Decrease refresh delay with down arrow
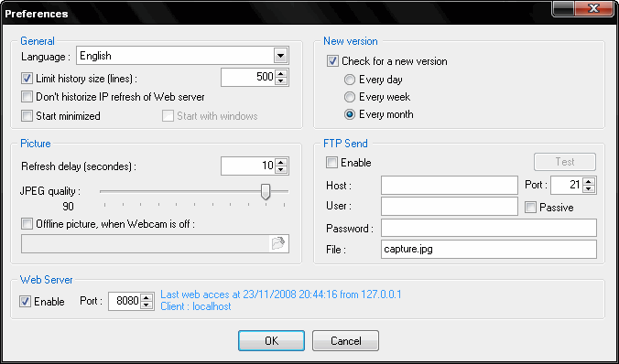Viewport: 619px width, 364px height. click(x=281, y=169)
